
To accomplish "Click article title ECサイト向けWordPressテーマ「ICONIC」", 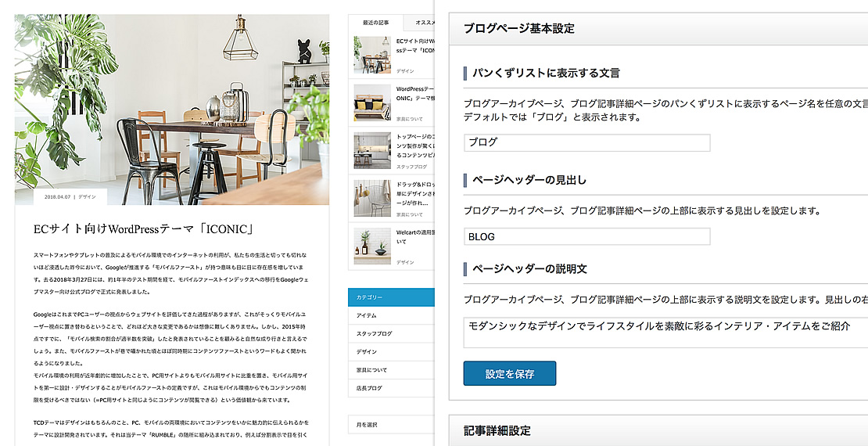I will coord(143,229).
